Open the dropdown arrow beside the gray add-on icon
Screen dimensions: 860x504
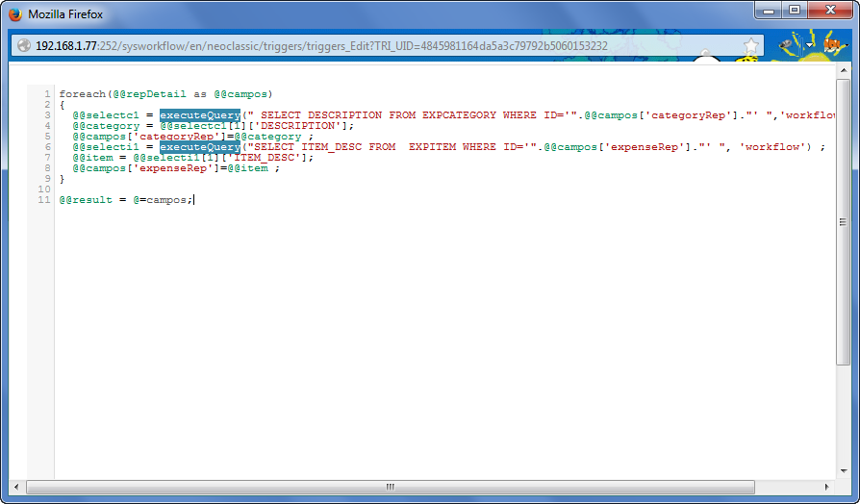click(x=810, y=45)
